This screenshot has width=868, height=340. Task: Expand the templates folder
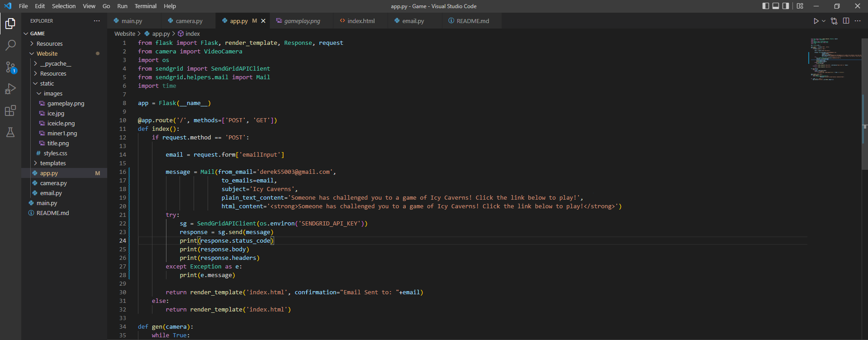tap(52, 163)
